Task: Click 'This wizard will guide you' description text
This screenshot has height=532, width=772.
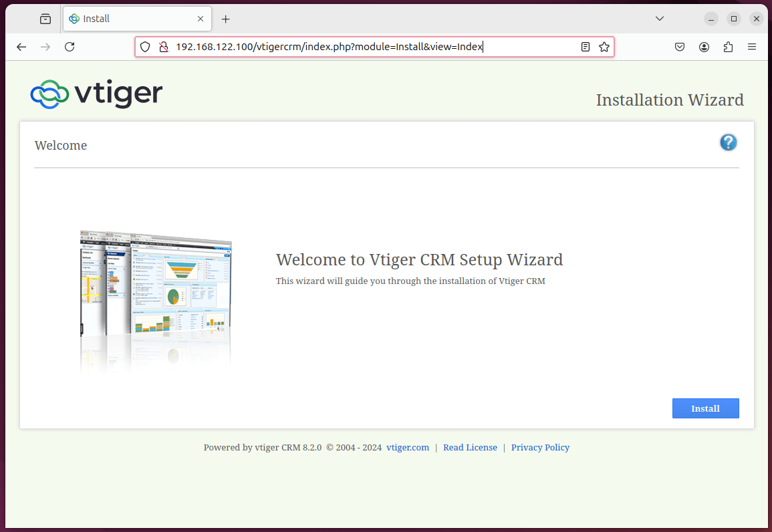Action: (x=410, y=281)
